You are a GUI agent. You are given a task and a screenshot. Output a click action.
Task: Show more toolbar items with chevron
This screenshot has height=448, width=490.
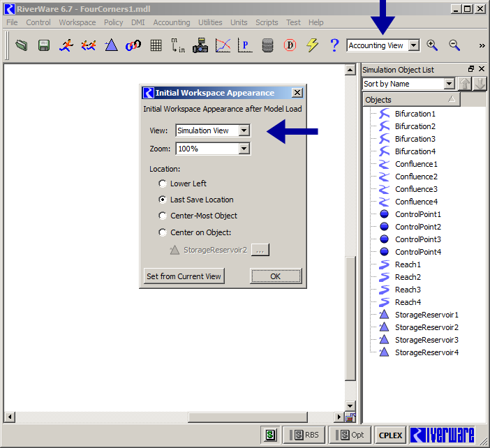pyautogui.click(x=482, y=45)
